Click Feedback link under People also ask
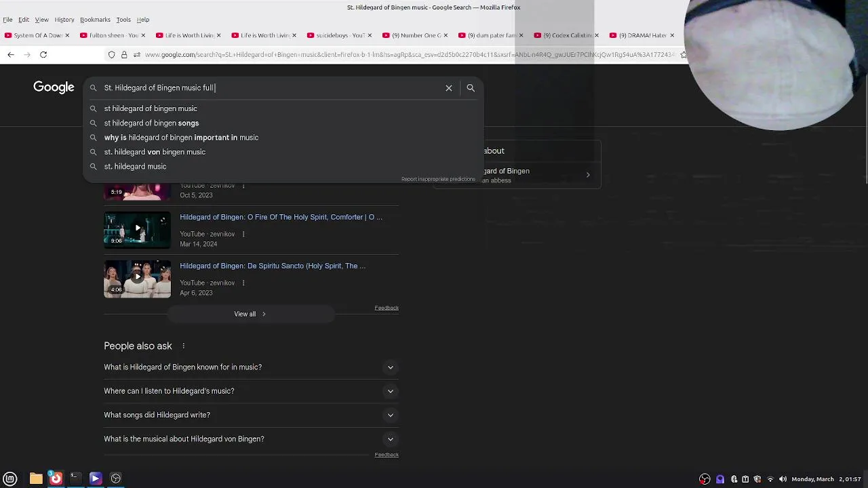 pos(387,455)
